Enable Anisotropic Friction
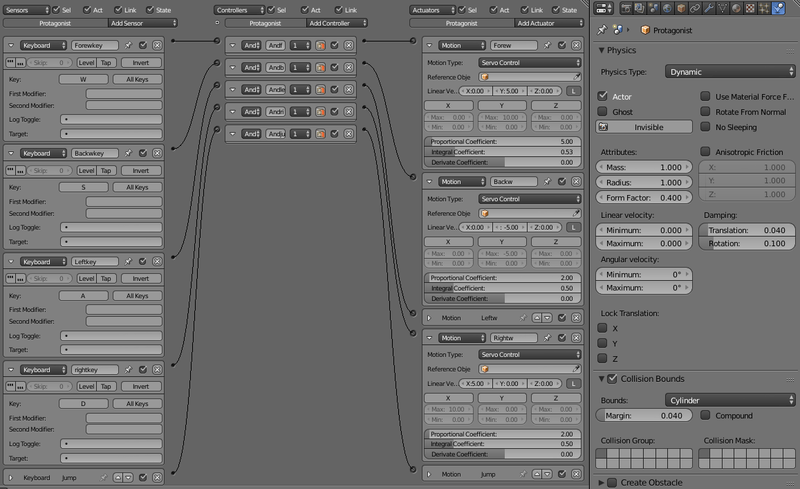This screenshot has height=489, width=800. 705,152
